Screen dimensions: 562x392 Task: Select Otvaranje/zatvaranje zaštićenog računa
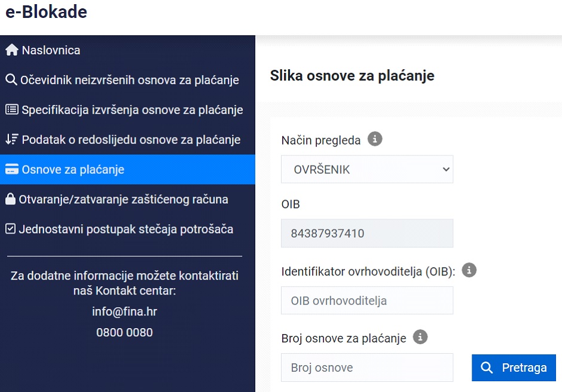click(124, 200)
